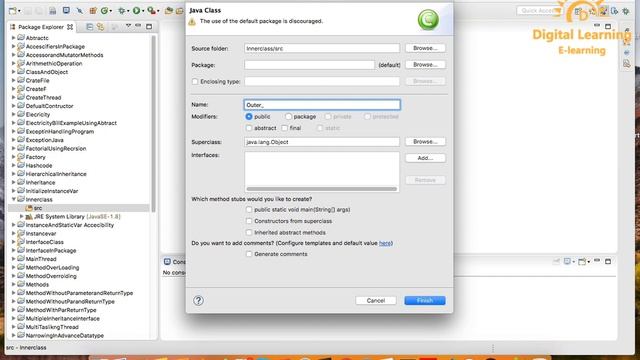Click Finish to create the class
Viewport: 640px width, 360px height.
tap(425, 300)
